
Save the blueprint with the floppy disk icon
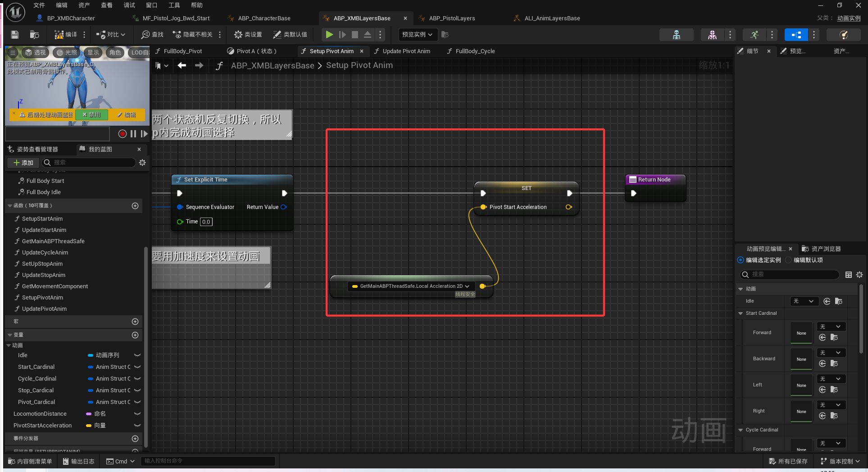pyautogui.click(x=14, y=35)
